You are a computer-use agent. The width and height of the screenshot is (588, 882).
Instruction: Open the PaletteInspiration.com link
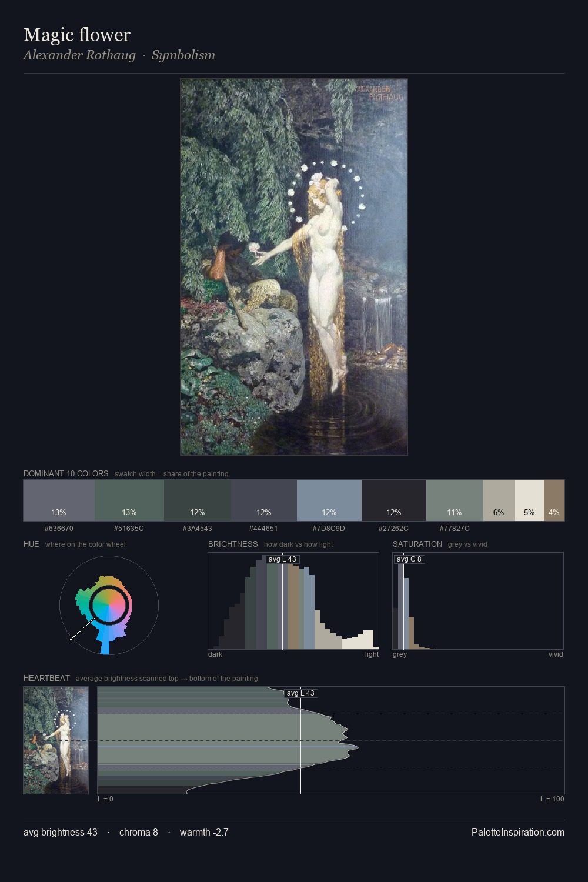click(x=518, y=832)
